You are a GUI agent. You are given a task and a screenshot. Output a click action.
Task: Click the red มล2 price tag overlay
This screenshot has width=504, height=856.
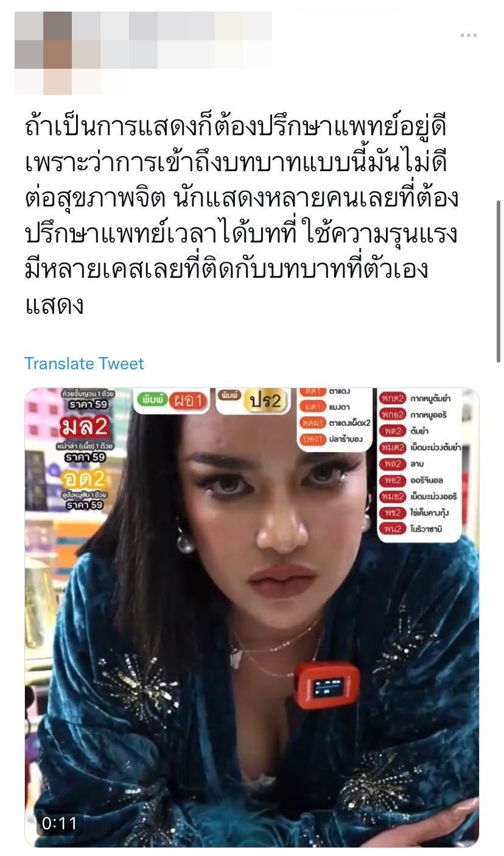pos(85,426)
